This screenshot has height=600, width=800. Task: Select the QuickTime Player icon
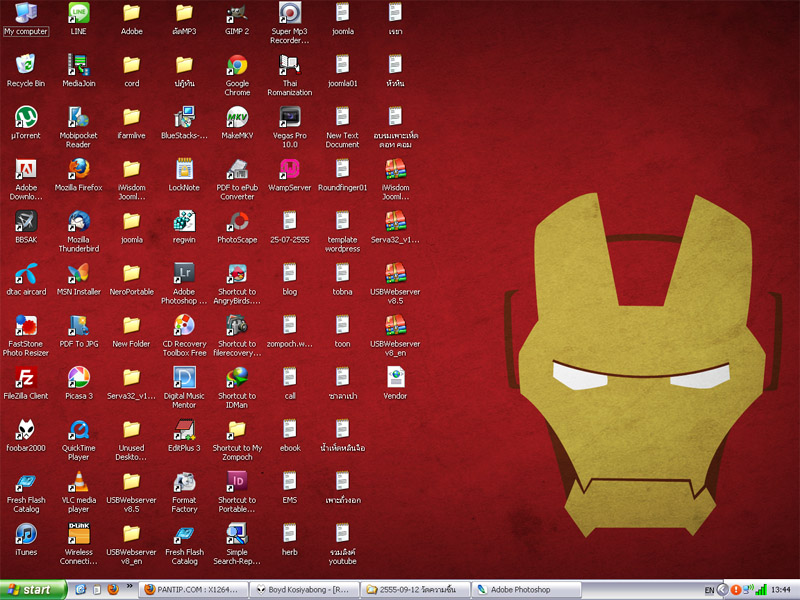pos(79,440)
